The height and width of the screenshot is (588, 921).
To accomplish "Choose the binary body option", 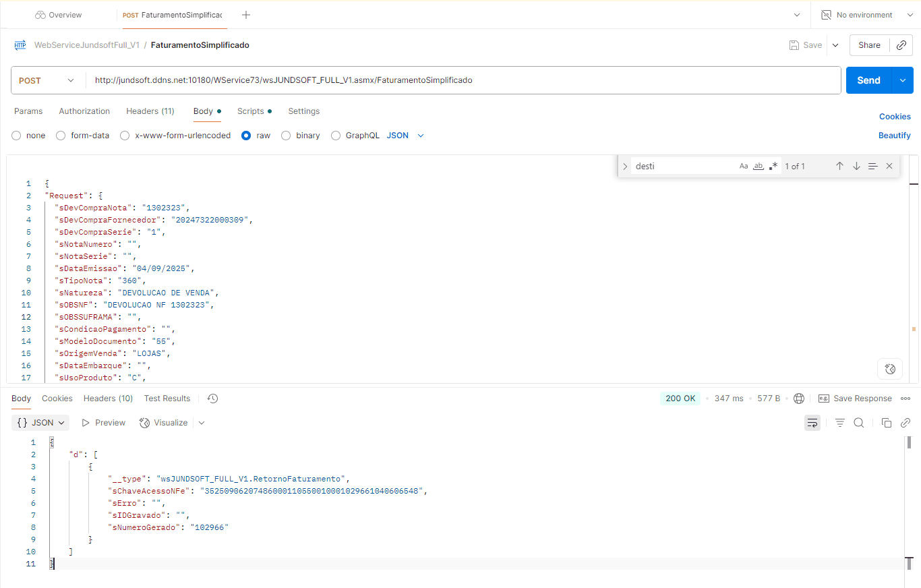I will coord(286,136).
